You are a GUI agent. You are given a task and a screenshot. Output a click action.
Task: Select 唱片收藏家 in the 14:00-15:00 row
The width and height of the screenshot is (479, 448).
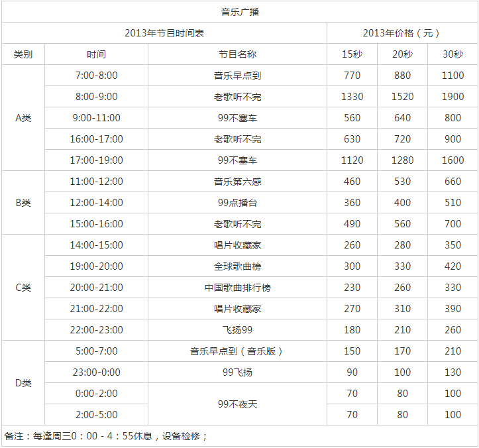click(x=237, y=245)
